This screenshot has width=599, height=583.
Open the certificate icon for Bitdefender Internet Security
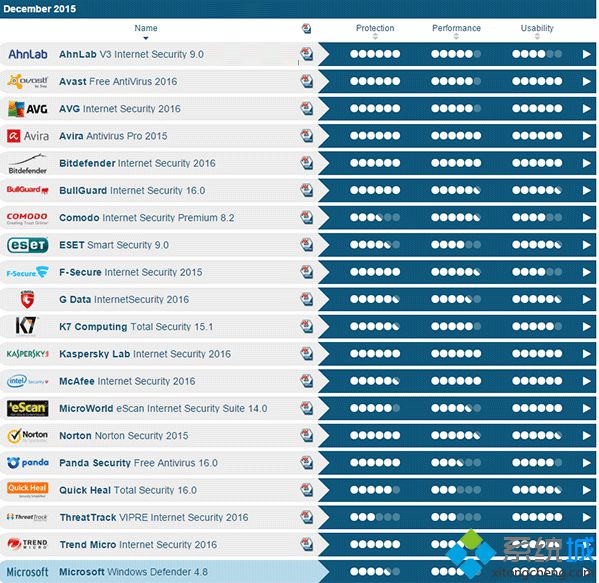(x=306, y=163)
